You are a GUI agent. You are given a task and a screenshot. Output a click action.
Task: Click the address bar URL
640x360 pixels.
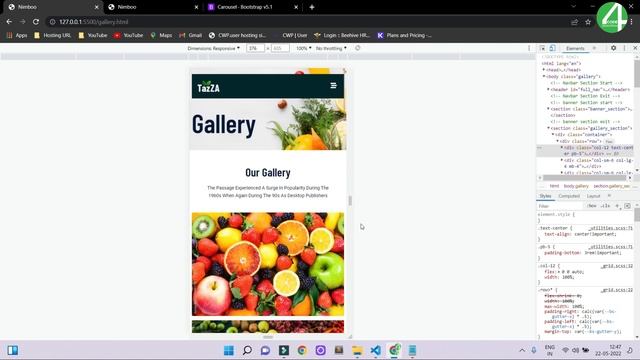pyautogui.click(x=93, y=22)
